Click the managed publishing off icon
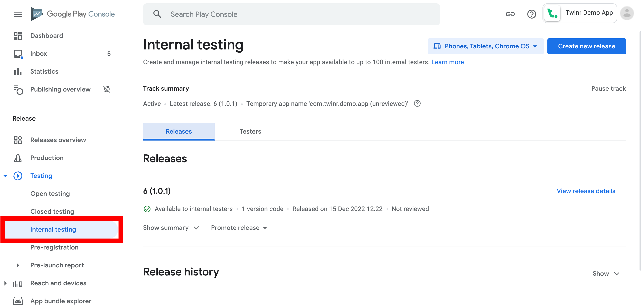 click(107, 89)
